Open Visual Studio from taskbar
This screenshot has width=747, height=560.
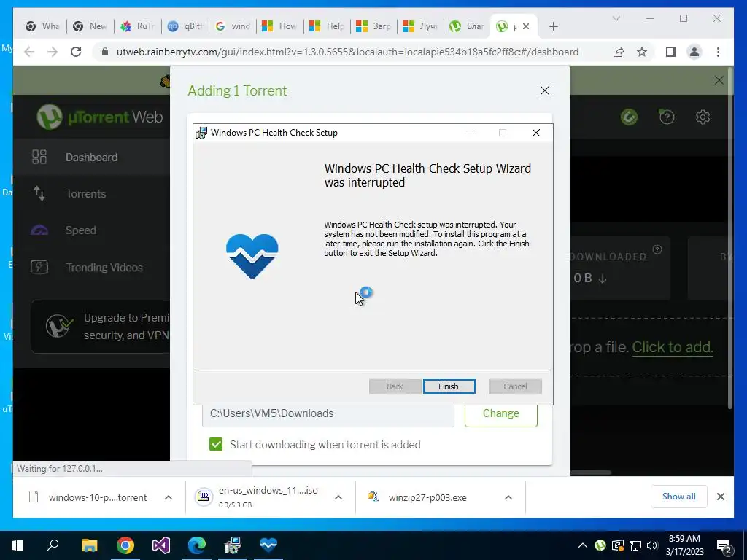160,545
